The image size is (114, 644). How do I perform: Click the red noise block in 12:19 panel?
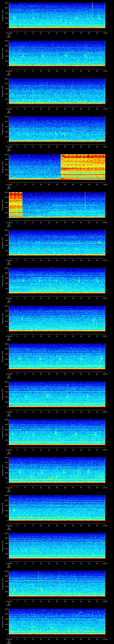[x=16, y=205]
